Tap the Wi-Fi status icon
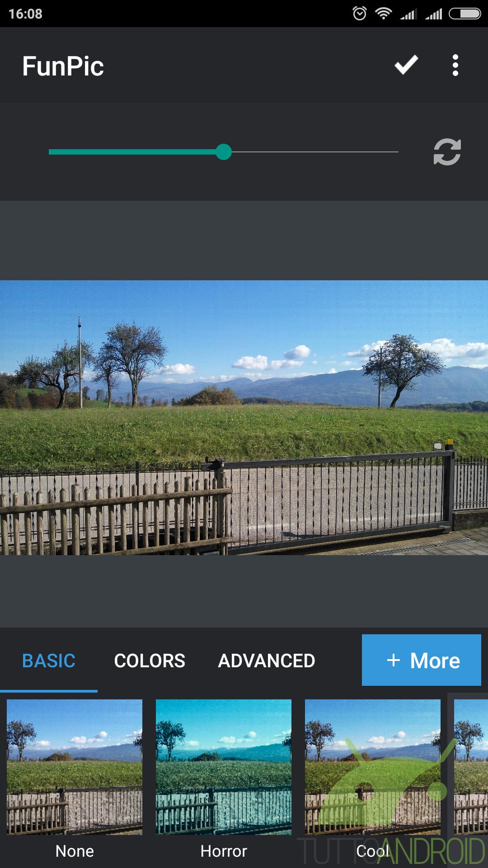The image size is (488, 868). (383, 14)
